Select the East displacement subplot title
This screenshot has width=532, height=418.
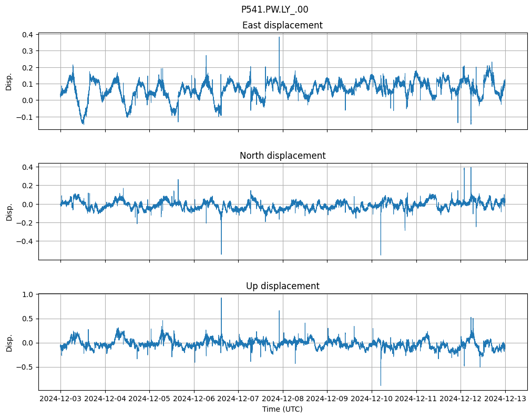(x=282, y=25)
